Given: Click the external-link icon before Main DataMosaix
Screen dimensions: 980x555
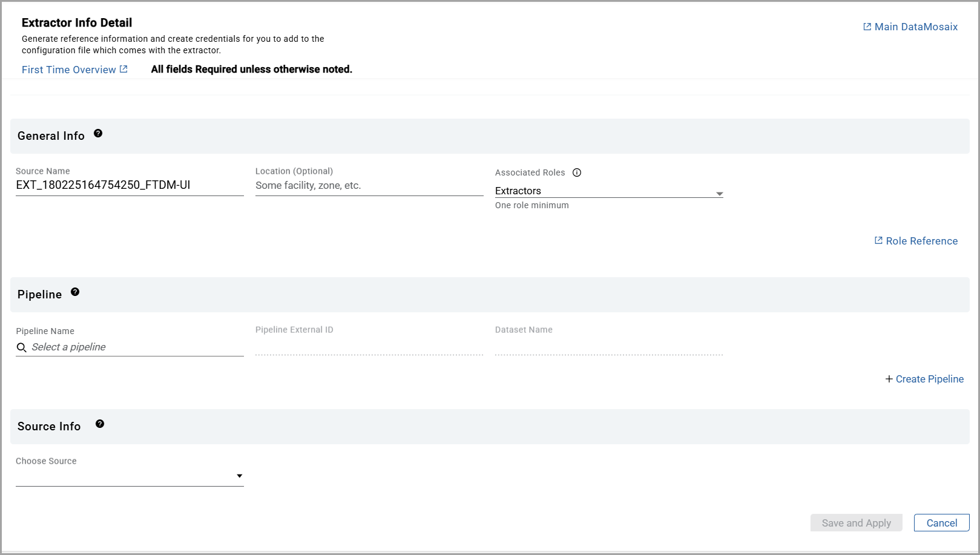Looking at the screenshot, I should (867, 27).
